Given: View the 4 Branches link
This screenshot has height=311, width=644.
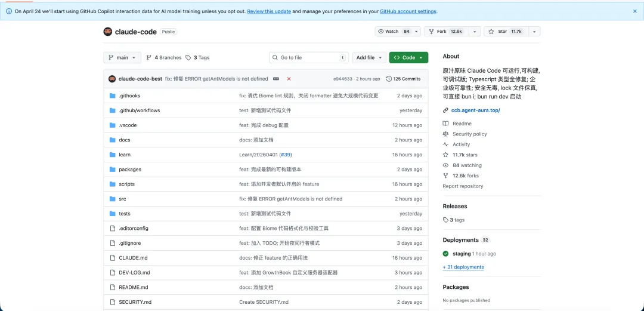Looking at the screenshot, I should pyautogui.click(x=164, y=57).
